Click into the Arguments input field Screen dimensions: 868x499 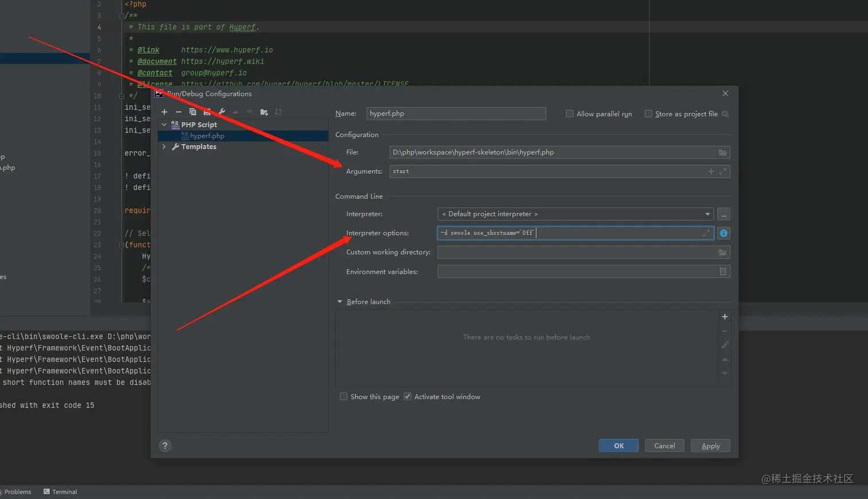tap(545, 171)
